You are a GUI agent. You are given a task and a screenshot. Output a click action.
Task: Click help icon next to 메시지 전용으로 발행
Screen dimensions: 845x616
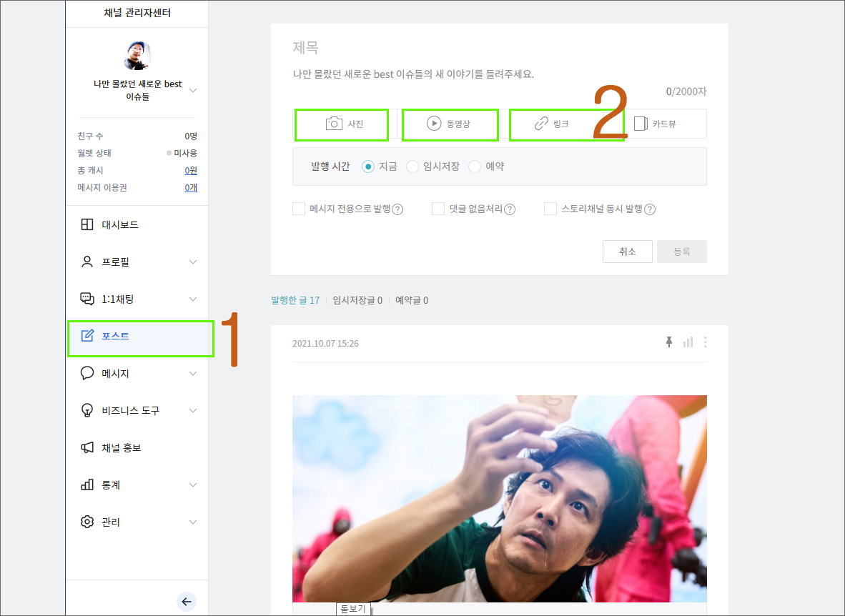pos(397,209)
